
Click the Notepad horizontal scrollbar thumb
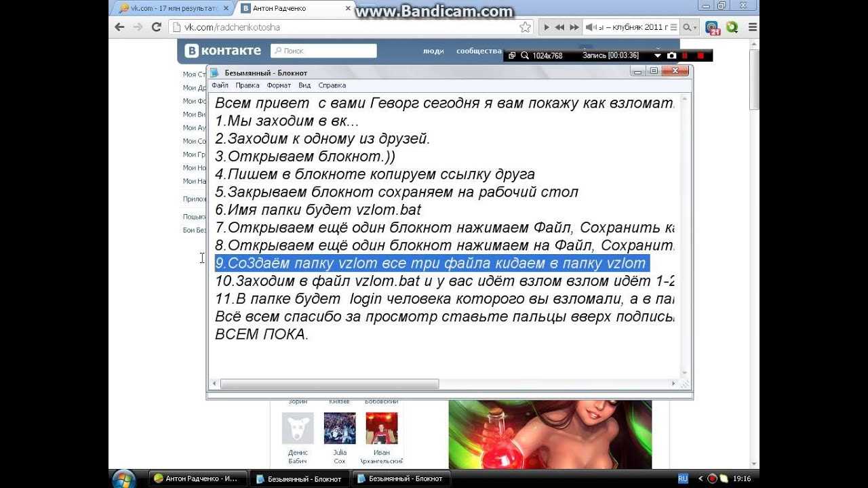click(330, 384)
